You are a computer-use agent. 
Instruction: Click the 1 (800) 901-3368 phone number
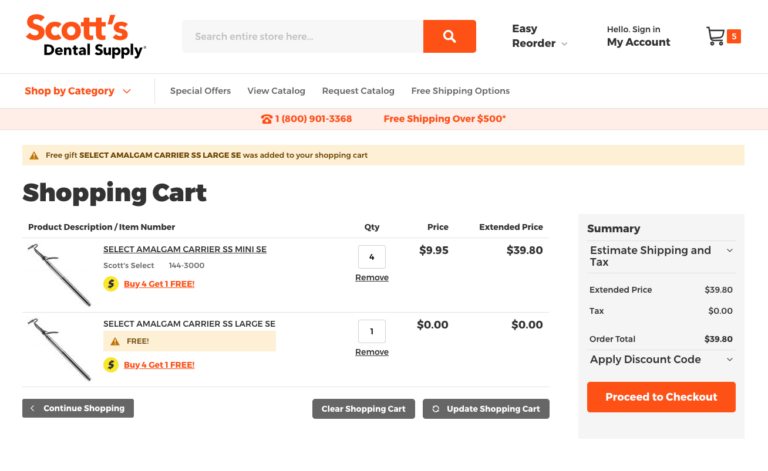313,119
